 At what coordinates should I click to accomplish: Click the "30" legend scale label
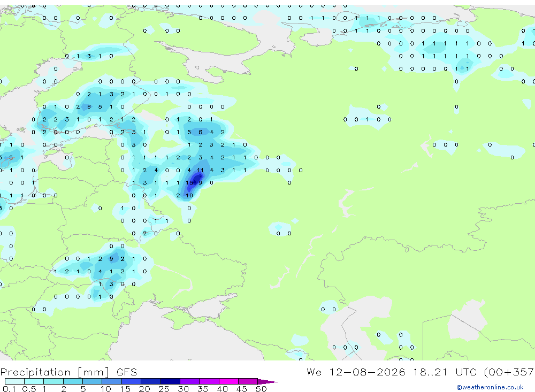coord(183,389)
